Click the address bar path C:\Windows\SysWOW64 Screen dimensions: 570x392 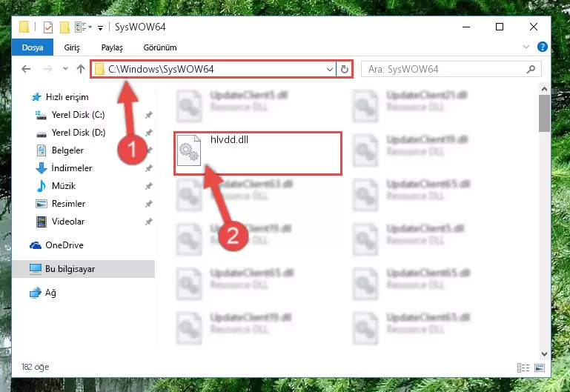point(161,69)
